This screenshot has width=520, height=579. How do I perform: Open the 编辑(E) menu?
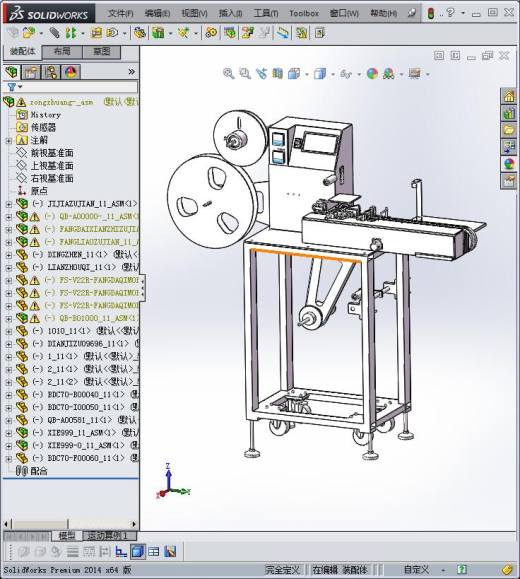pyautogui.click(x=157, y=13)
